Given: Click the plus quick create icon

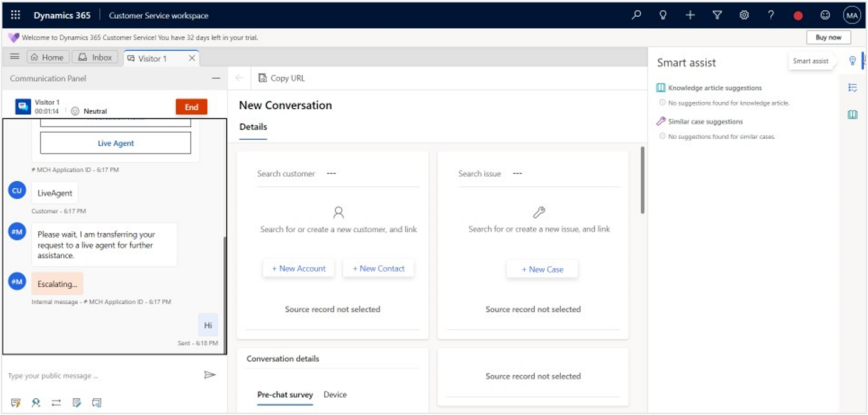Looking at the screenshot, I should (x=690, y=15).
